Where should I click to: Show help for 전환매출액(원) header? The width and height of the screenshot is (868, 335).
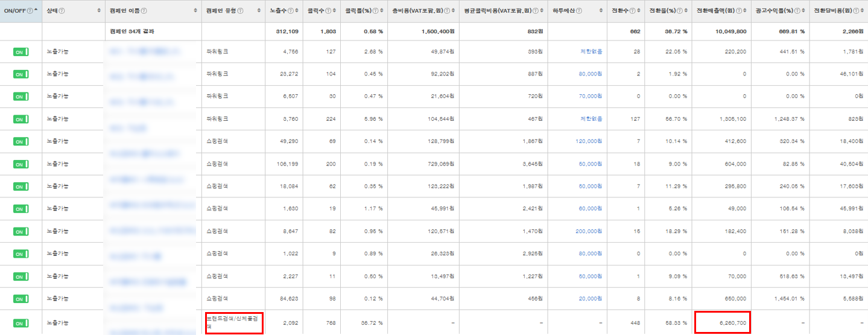pos(738,11)
